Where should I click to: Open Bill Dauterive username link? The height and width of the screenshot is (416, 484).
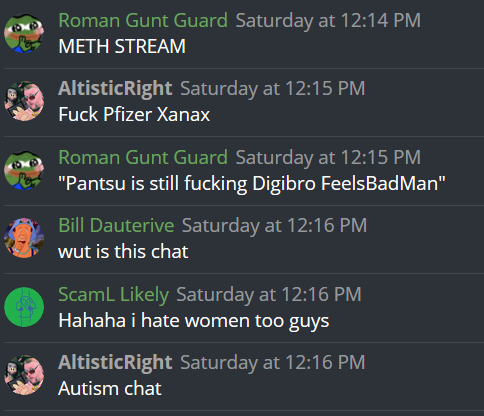point(116,225)
